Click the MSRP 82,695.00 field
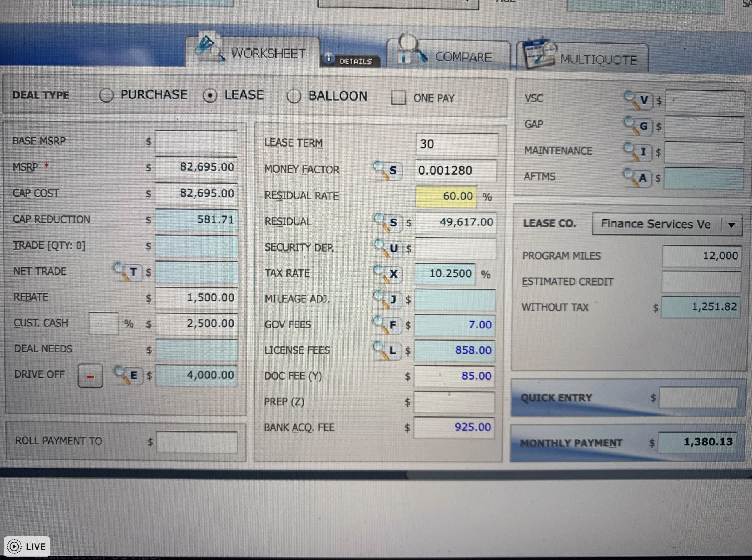752x560 pixels. point(197,167)
